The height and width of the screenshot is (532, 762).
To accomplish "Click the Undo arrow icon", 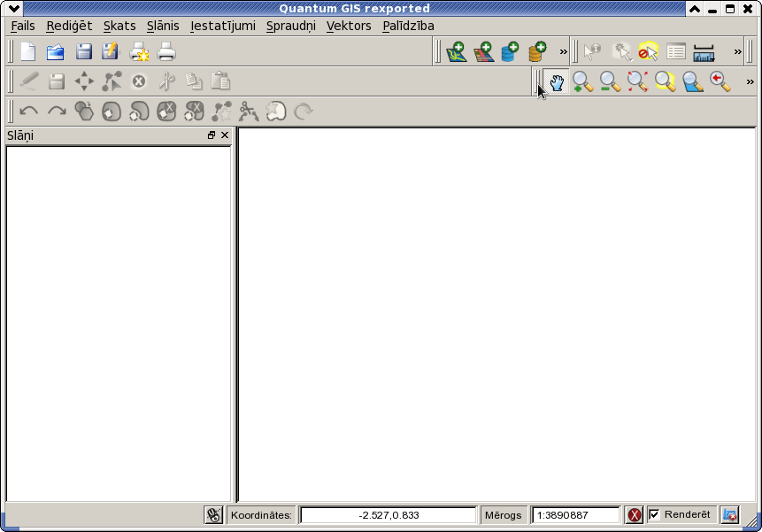I will click(x=28, y=112).
